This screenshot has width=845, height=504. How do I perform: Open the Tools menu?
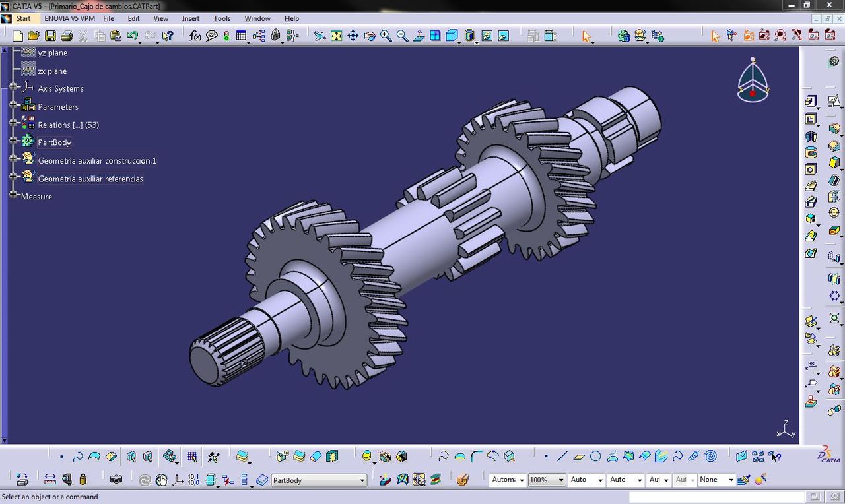click(222, 18)
